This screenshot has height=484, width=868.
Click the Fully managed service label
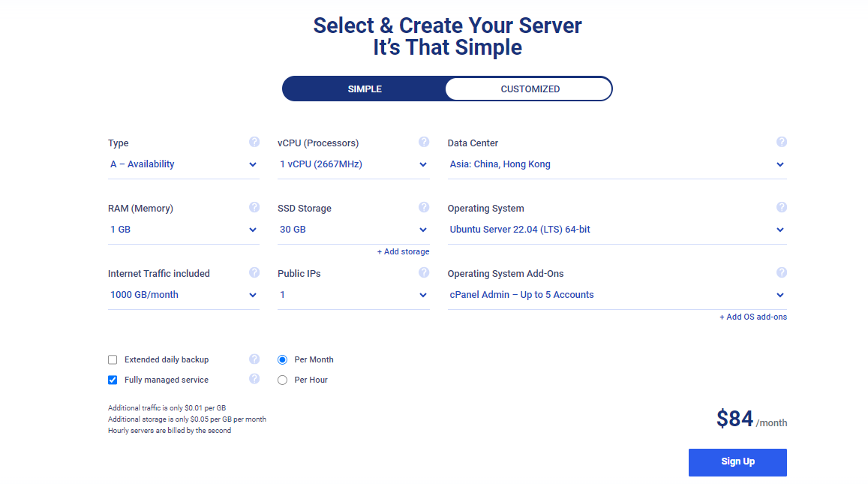pos(167,380)
